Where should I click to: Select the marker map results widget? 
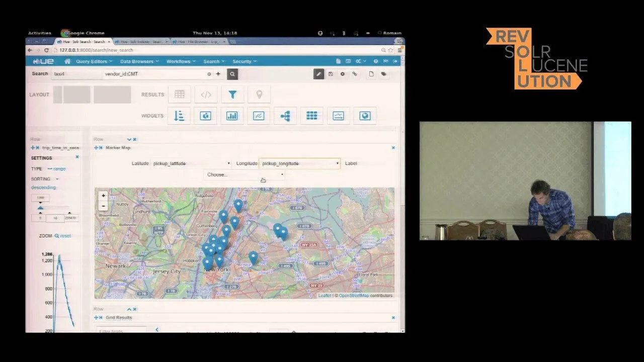point(259,94)
